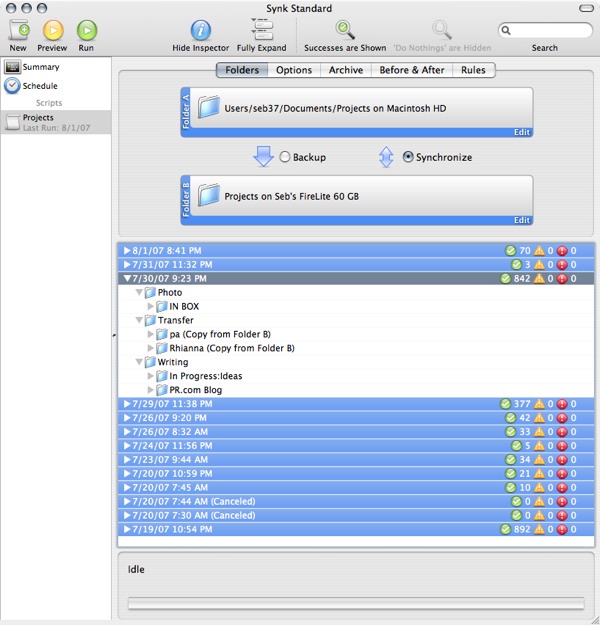Viewport: 600px width, 625px height.
Task: Click the red error icon on 7/29/07 row
Action: [x=562, y=404]
